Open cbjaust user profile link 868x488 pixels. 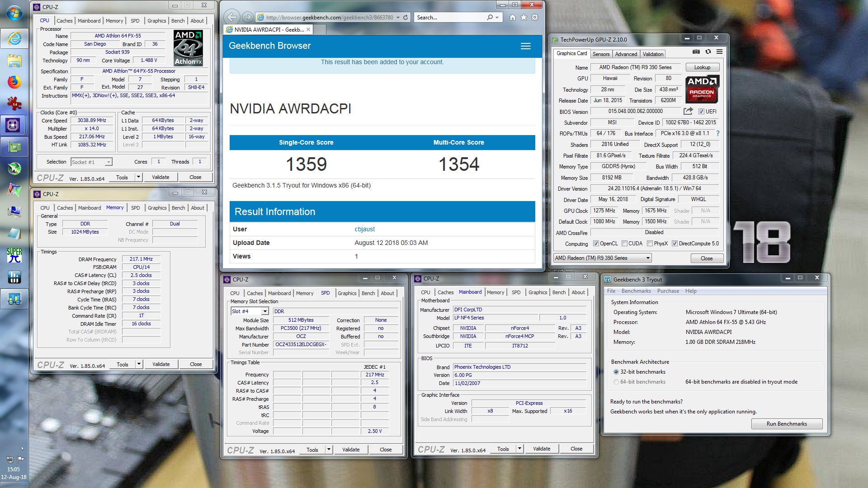(364, 229)
